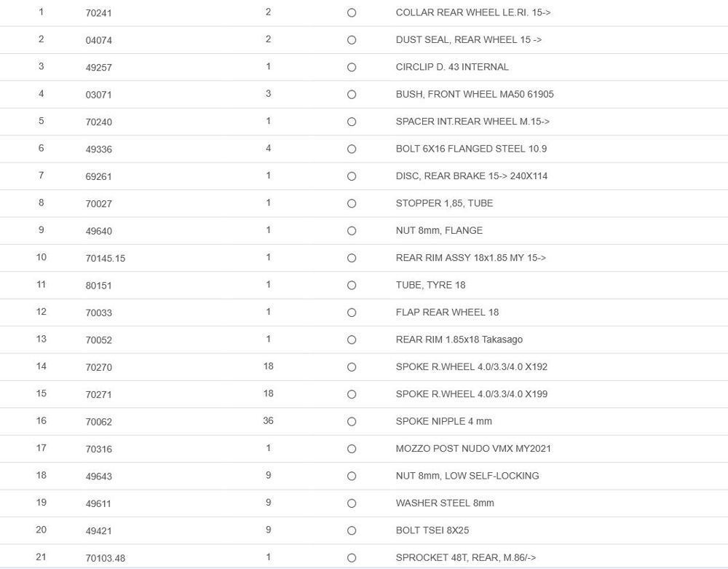Toggle the circle for CIRCLIP D. 43 INTERNAL
Image resolution: width=728 pixels, height=569 pixels.
coord(352,67)
